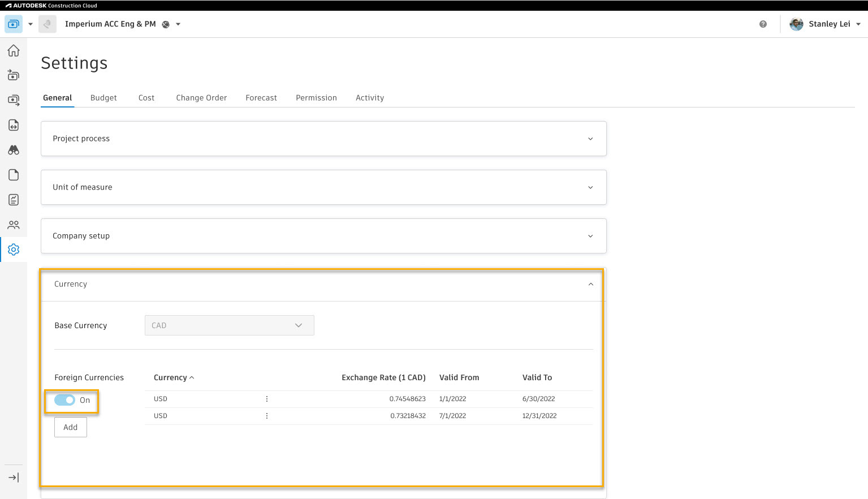Open the Files document icon in sidebar
Viewport: 868px width, 499px height.
[x=14, y=175]
